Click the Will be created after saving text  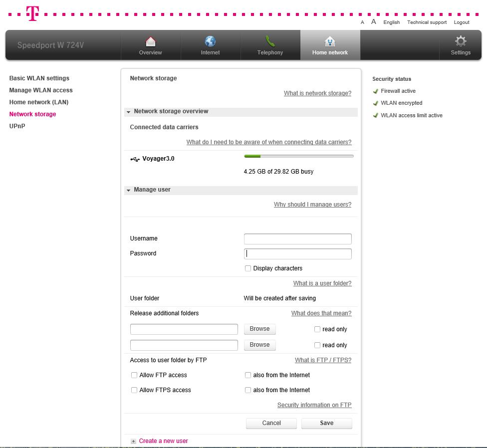coord(279,298)
